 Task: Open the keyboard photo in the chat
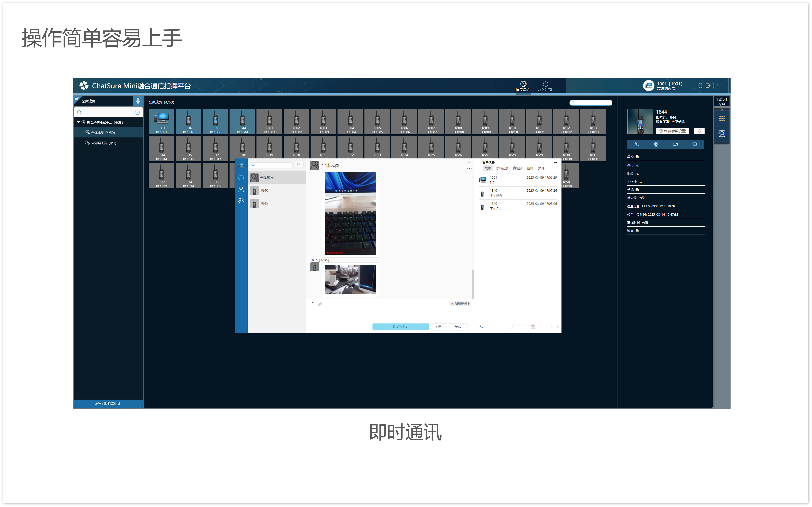click(350, 214)
